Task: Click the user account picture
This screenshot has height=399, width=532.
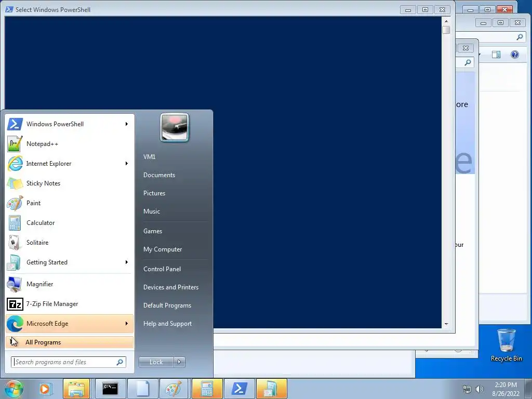Action: tap(175, 128)
